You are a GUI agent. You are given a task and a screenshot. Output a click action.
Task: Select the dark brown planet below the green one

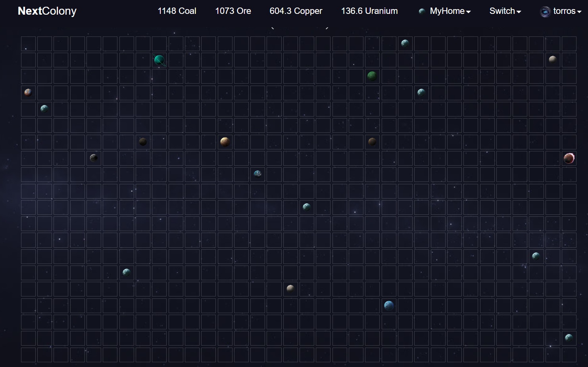click(x=372, y=141)
